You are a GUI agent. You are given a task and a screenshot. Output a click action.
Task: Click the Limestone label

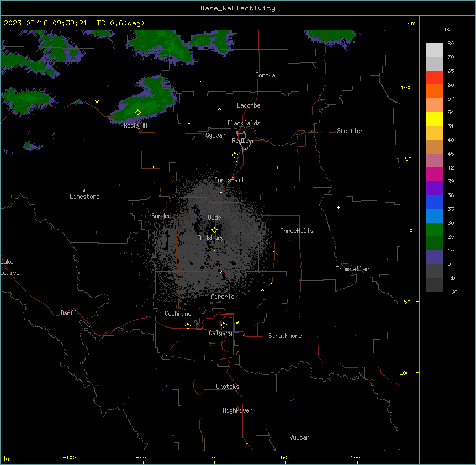click(84, 197)
